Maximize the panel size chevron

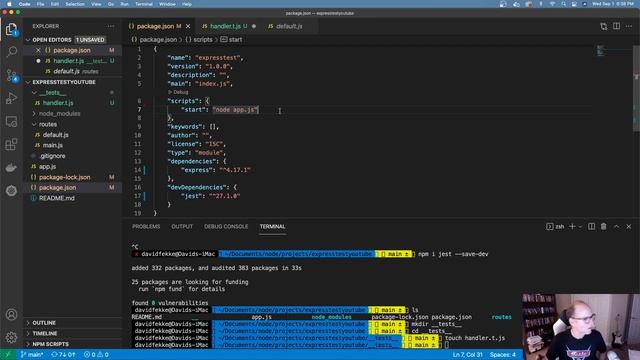click(616, 227)
